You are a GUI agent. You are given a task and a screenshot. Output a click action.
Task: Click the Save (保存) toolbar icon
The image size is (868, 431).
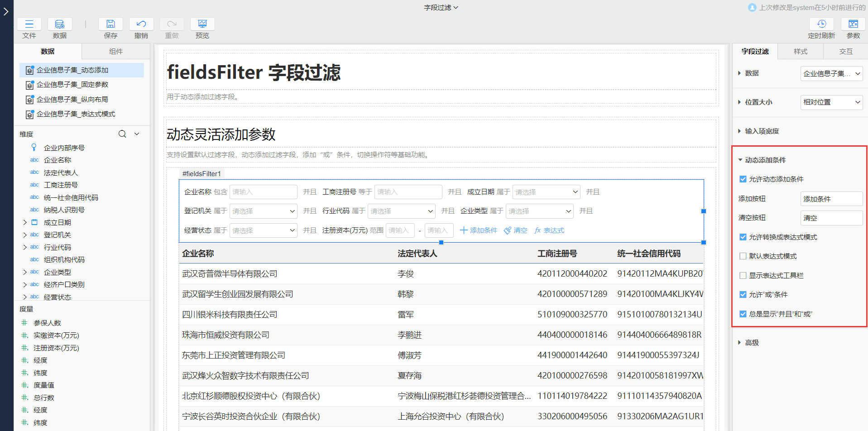[x=110, y=24]
